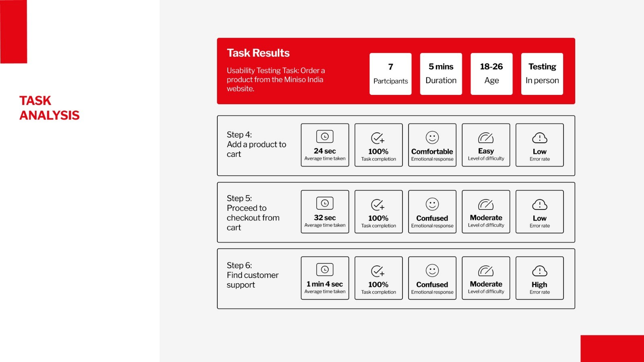Screen dimensions: 644x362
Task: Click 'Confused' in the Step 6 row
Action: click(x=432, y=285)
